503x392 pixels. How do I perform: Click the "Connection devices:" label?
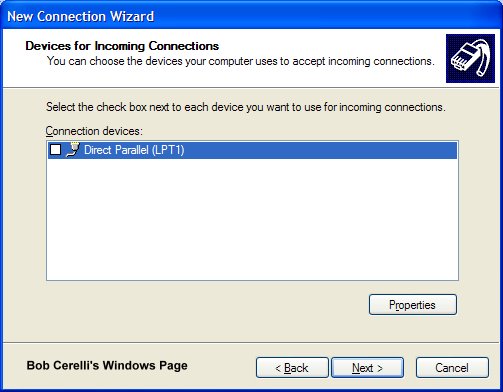click(x=94, y=131)
